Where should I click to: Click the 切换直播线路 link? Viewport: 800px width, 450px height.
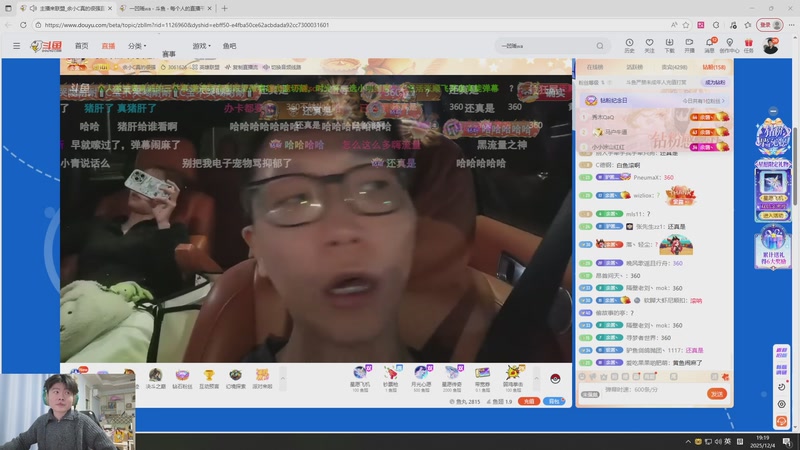(x=282, y=67)
